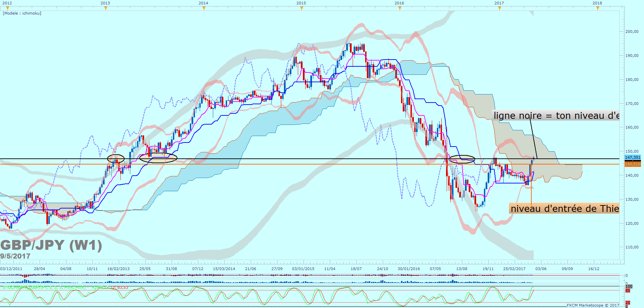Click the 190,00 price axis label

(632, 56)
